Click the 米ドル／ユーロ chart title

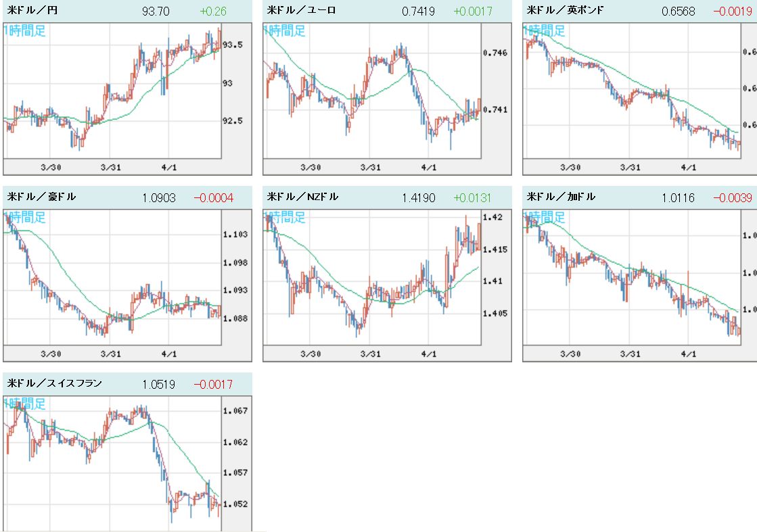[302, 11]
